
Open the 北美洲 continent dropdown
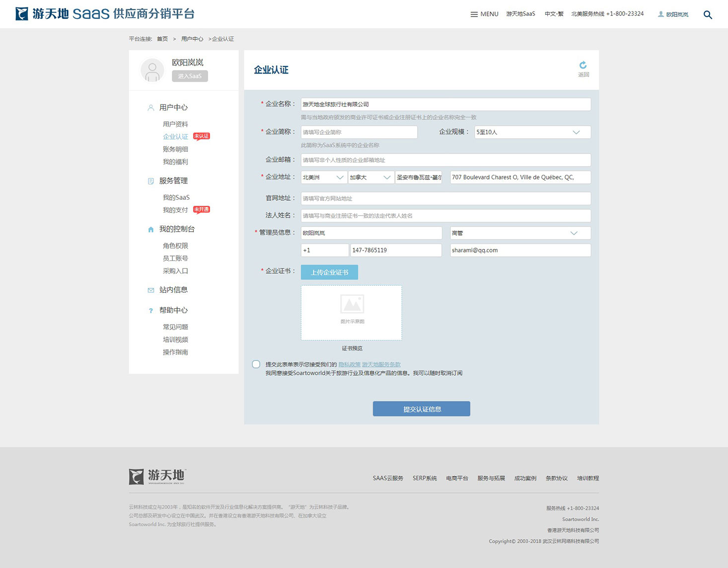tap(323, 177)
